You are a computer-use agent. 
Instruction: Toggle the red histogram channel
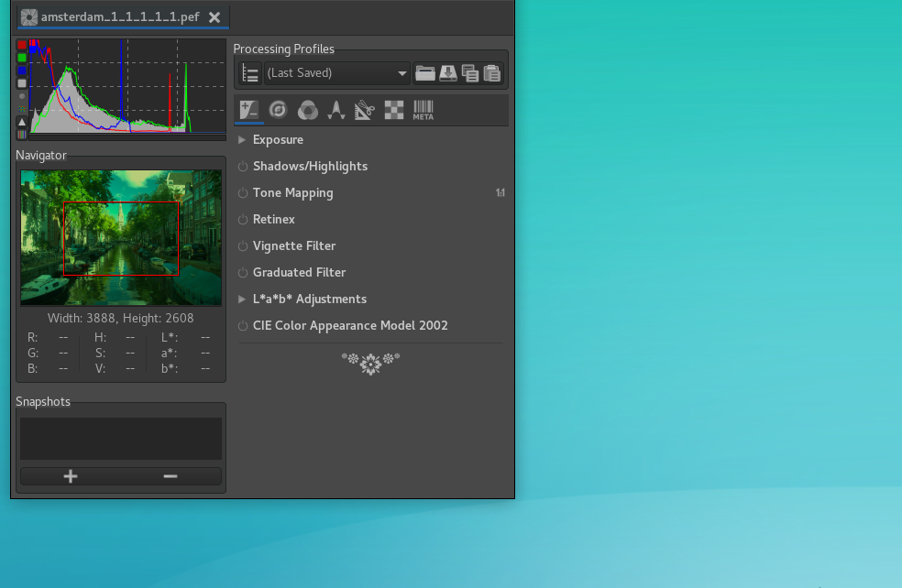coord(22,45)
